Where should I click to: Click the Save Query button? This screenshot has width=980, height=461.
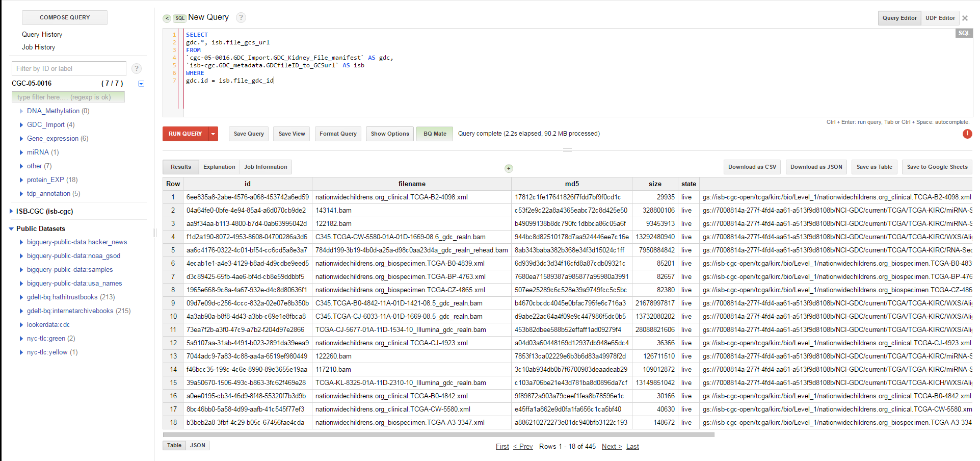coord(249,134)
